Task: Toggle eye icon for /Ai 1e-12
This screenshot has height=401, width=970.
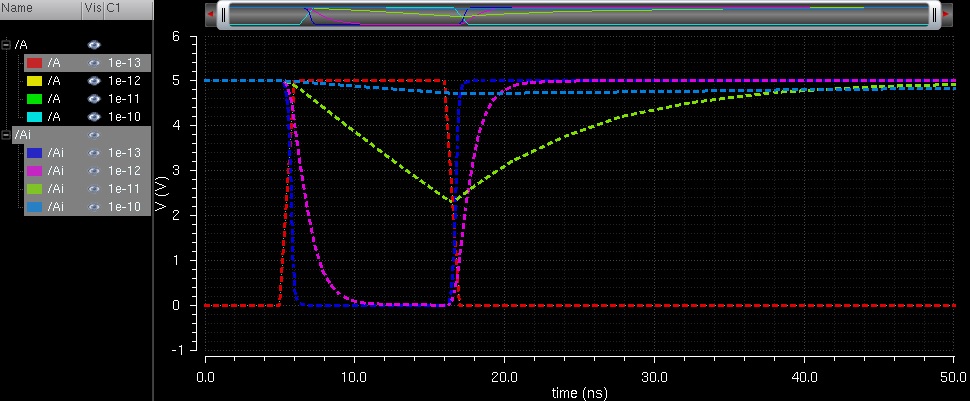Action: point(94,171)
